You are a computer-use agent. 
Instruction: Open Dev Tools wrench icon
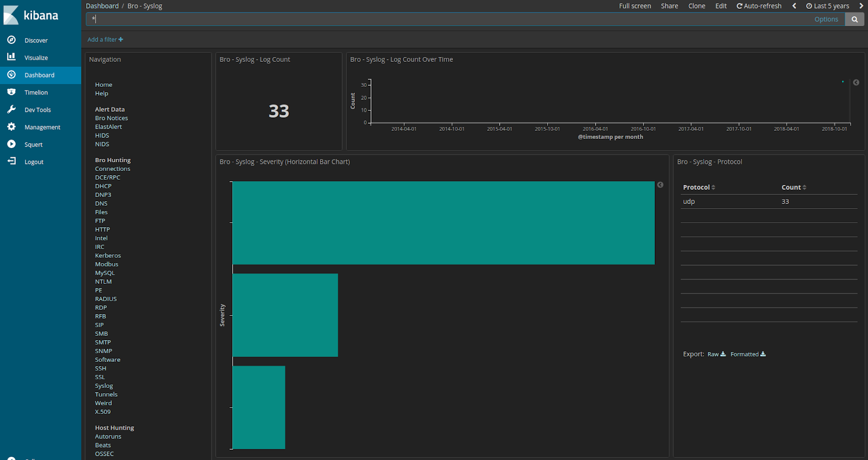point(11,109)
